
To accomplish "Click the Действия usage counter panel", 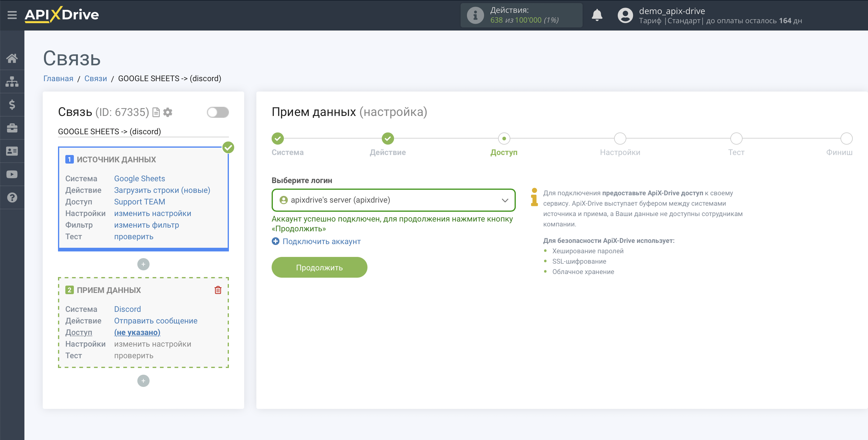I will [x=521, y=15].
